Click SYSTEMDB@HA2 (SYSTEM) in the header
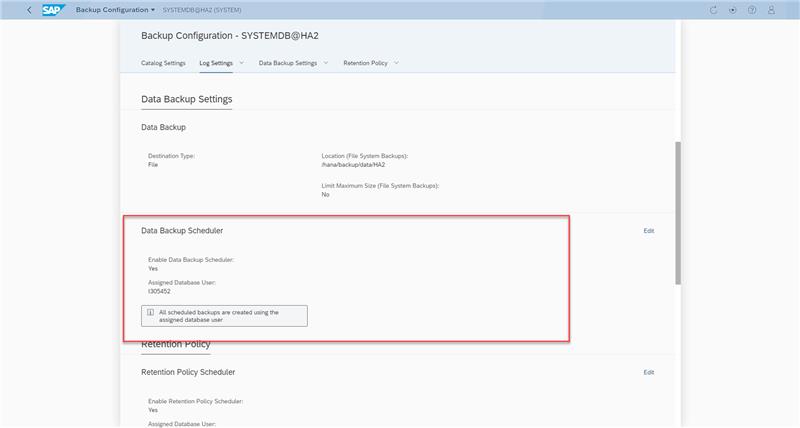800x428 pixels. pyautogui.click(x=202, y=10)
